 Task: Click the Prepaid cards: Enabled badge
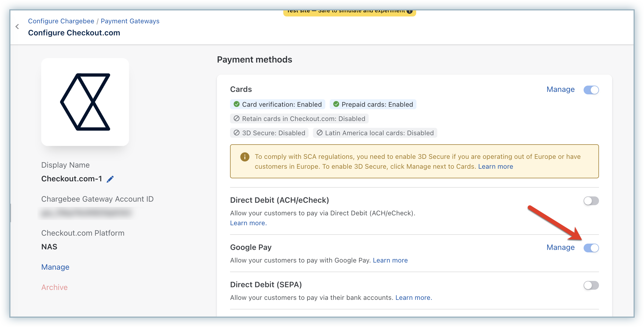pyautogui.click(x=373, y=104)
